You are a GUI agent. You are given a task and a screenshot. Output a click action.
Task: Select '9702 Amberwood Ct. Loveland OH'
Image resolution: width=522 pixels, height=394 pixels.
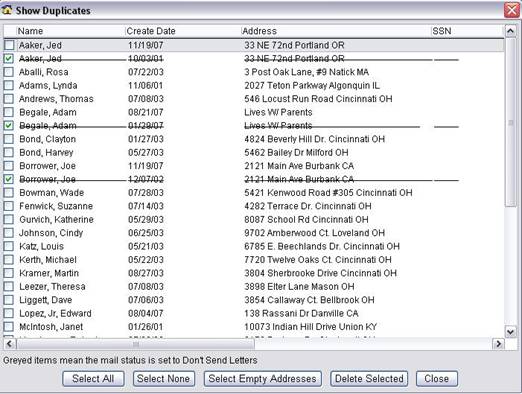click(314, 233)
